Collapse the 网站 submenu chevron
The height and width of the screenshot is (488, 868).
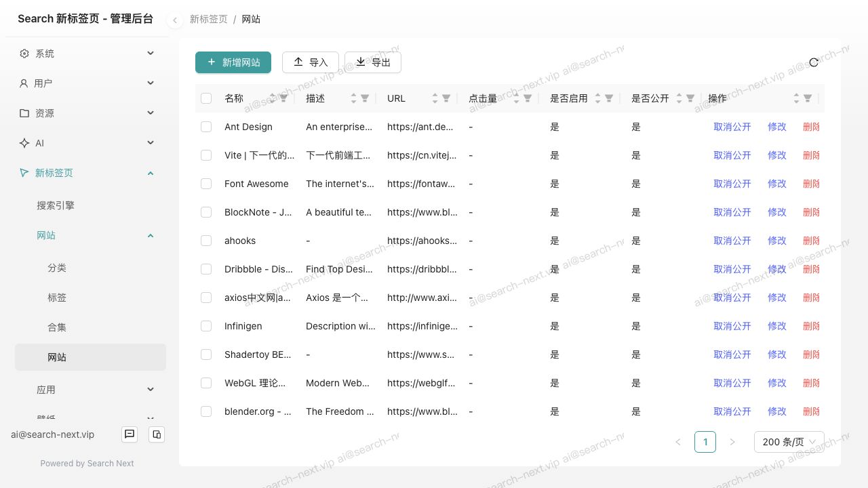point(151,235)
